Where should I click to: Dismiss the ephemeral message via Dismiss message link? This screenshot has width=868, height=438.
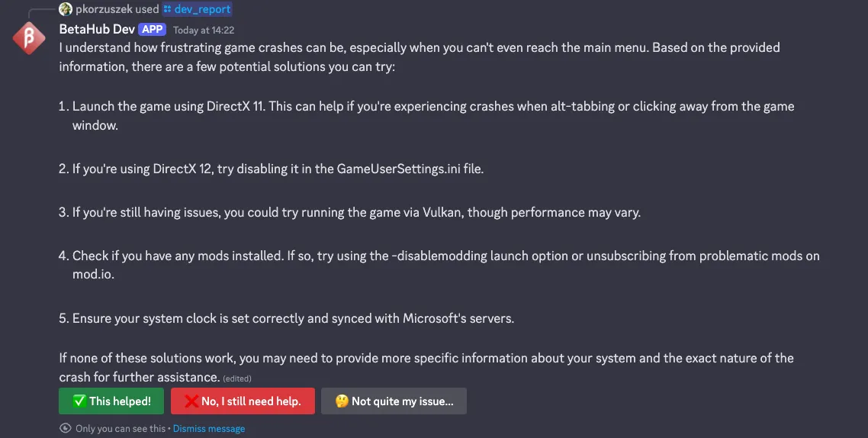209,429
